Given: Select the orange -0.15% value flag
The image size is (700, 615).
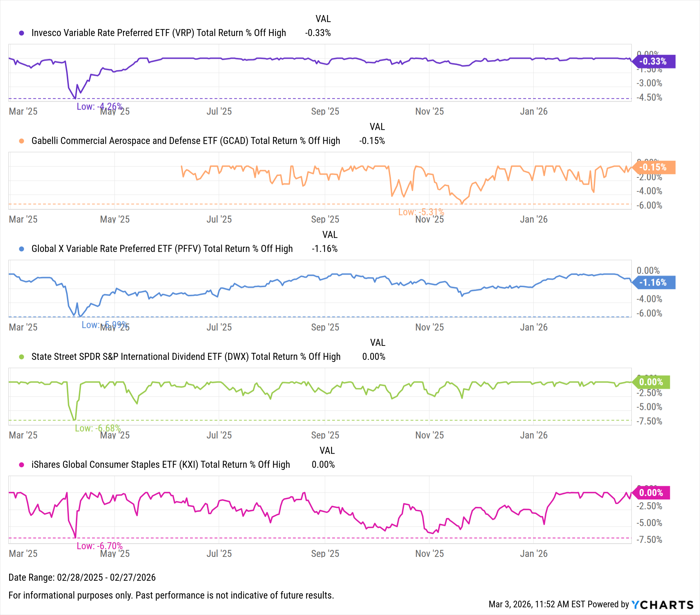Looking at the screenshot, I should click(653, 167).
